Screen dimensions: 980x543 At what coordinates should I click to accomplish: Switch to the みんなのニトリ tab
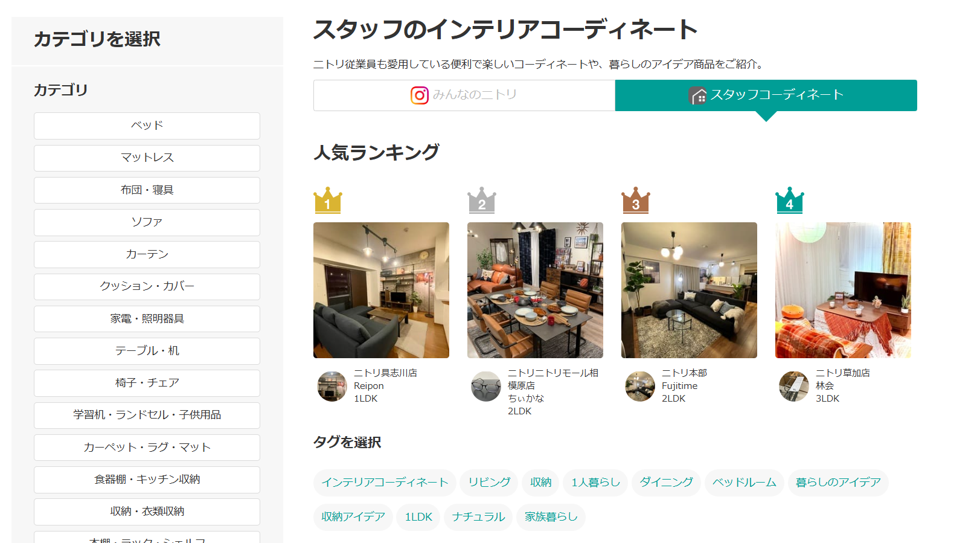click(x=464, y=95)
